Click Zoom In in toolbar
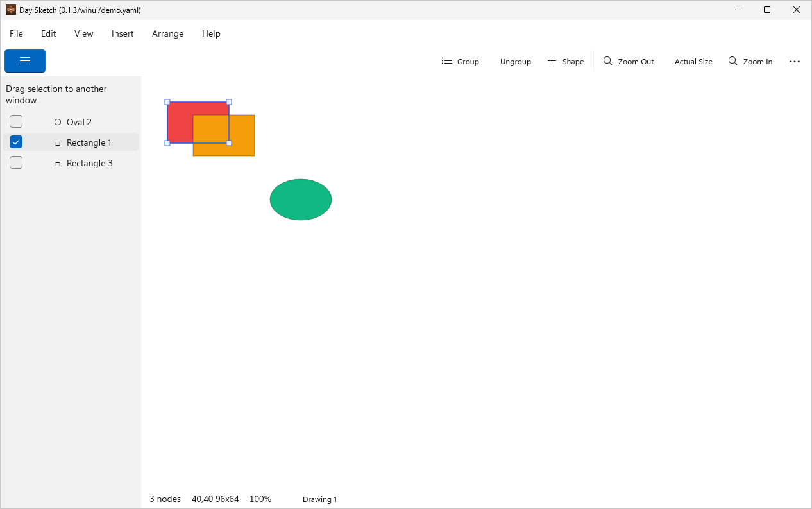This screenshot has width=812, height=509. click(750, 62)
